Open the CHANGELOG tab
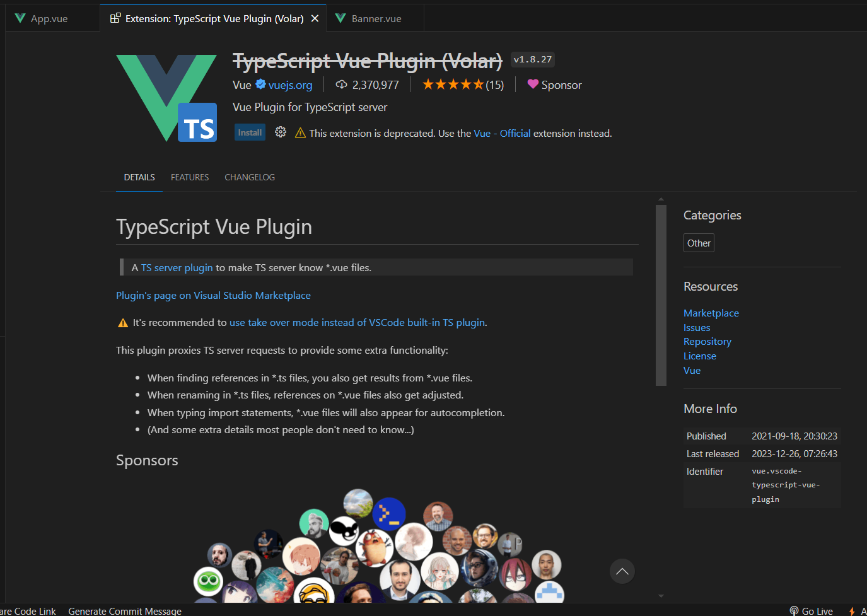 pyautogui.click(x=250, y=177)
